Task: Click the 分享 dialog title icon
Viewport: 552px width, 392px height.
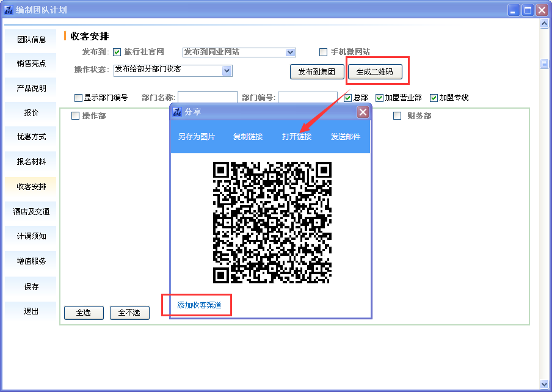Action: [x=177, y=112]
